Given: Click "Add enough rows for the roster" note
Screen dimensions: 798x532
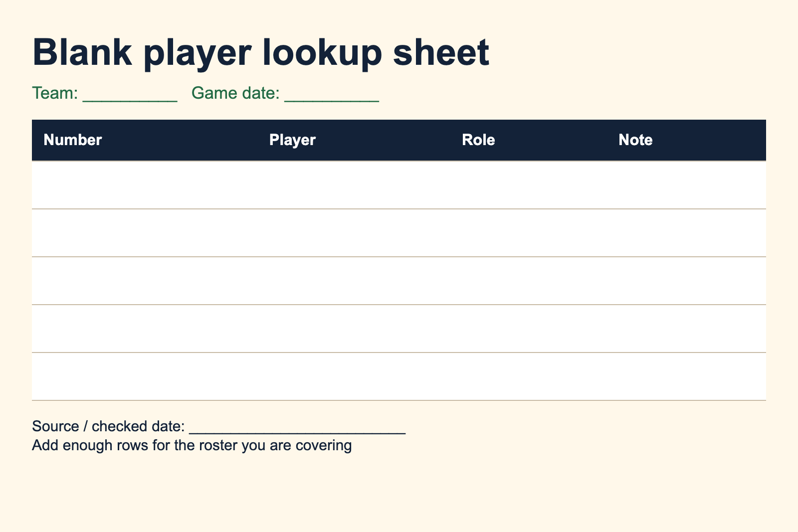Looking at the screenshot, I should pyautogui.click(x=192, y=445).
